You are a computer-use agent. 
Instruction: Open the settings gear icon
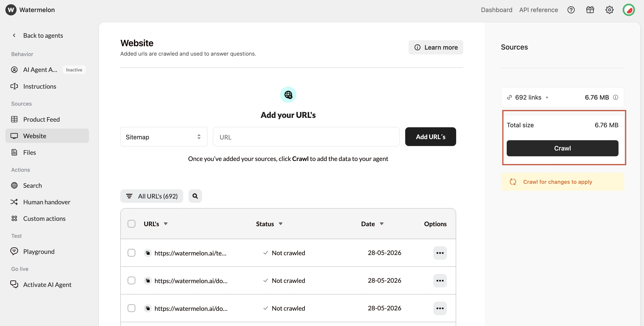[x=609, y=10]
